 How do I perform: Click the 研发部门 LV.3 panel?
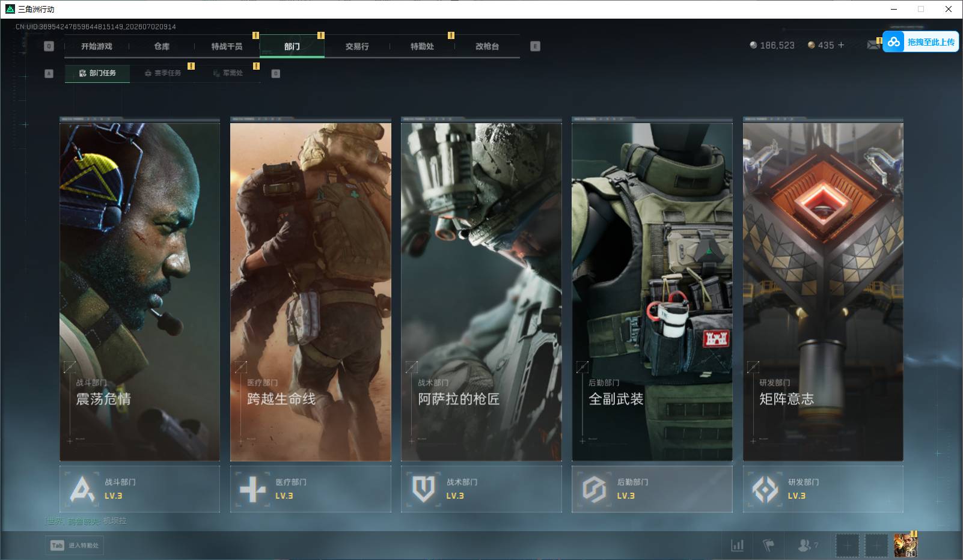823,489
